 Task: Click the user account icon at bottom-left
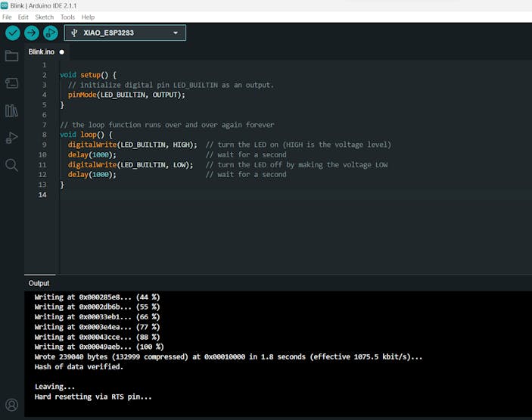[11, 405]
